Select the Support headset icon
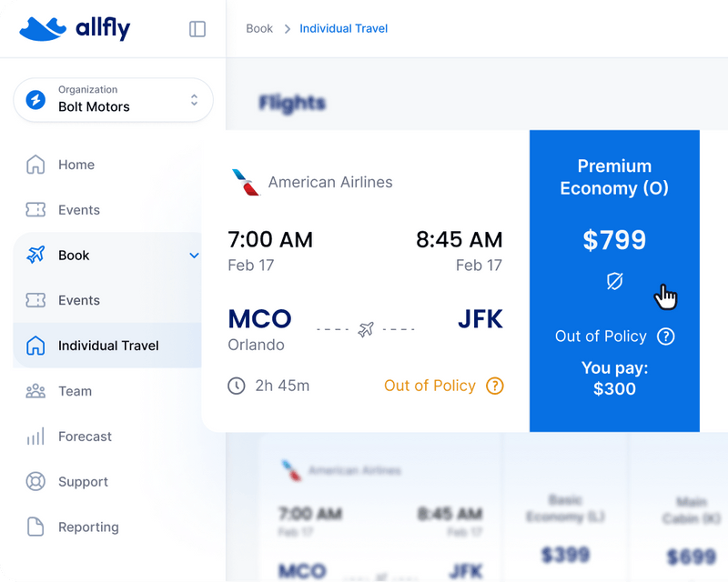This screenshot has height=582, width=728. (x=36, y=482)
